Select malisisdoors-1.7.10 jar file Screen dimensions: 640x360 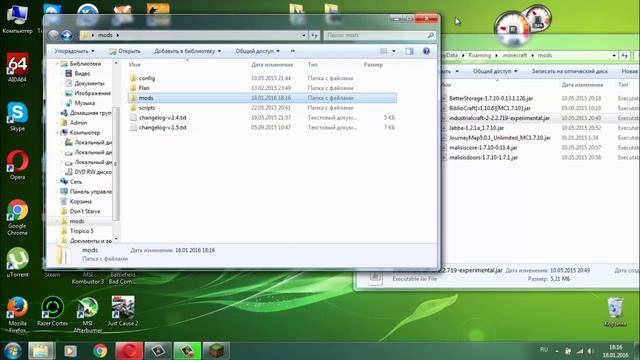click(x=483, y=158)
